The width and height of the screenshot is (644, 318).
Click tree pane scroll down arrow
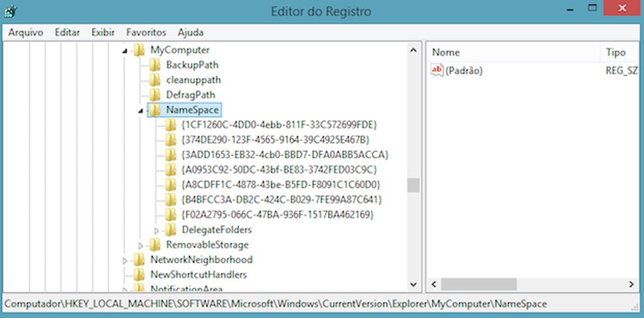(x=414, y=284)
